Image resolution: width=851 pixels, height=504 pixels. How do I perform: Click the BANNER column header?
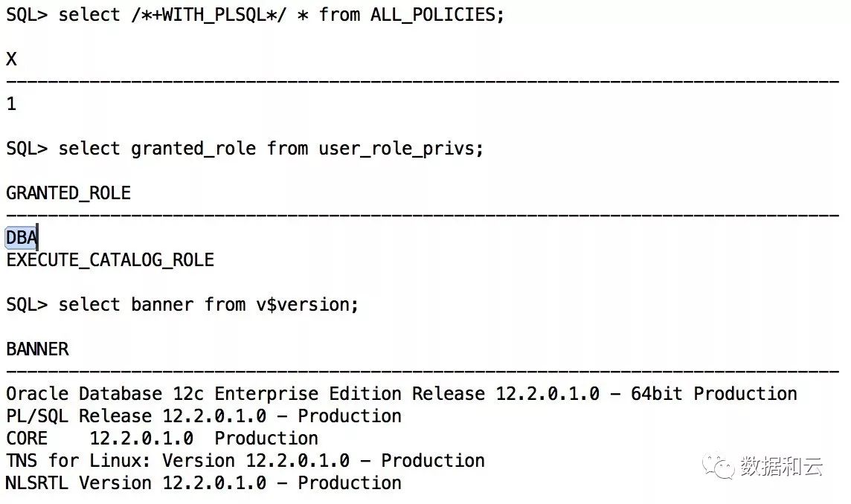point(37,349)
